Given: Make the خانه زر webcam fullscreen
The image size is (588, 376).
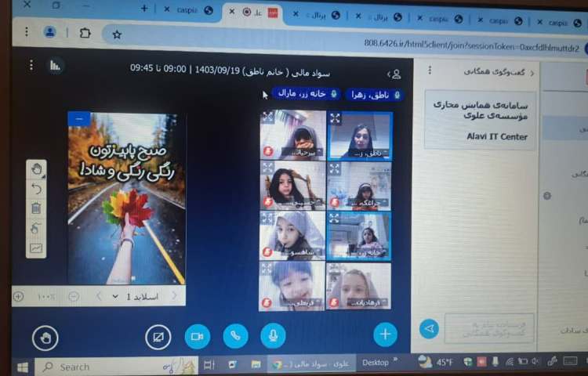Looking at the screenshot, I should 334,219.
